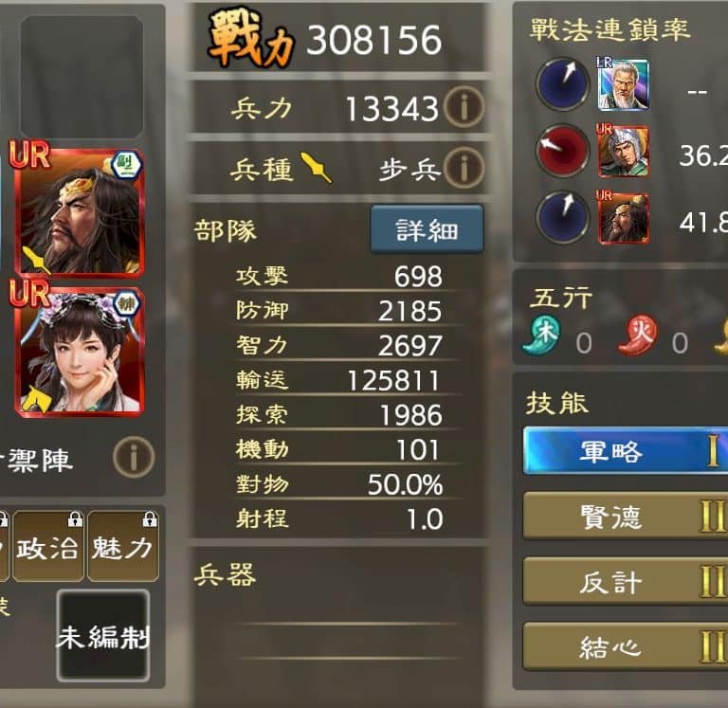Tap the blue compass dial in the top row

click(x=562, y=83)
